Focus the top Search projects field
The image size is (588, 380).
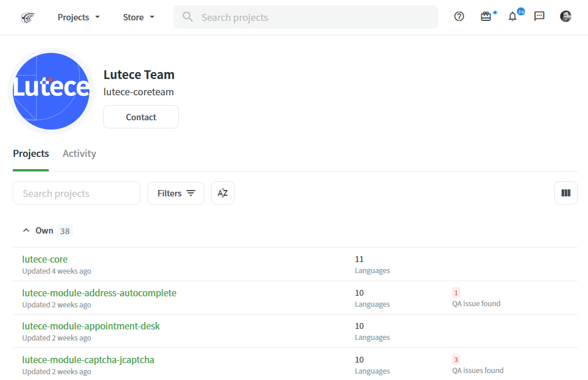tap(313, 17)
